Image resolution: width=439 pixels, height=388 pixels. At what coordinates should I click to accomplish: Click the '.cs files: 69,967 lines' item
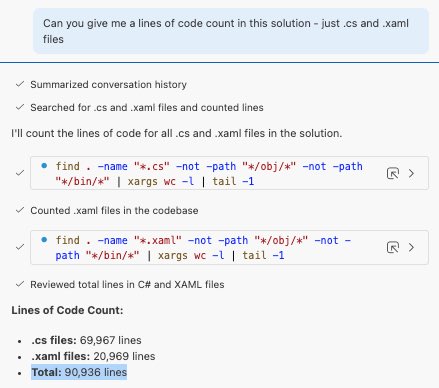click(x=86, y=340)
